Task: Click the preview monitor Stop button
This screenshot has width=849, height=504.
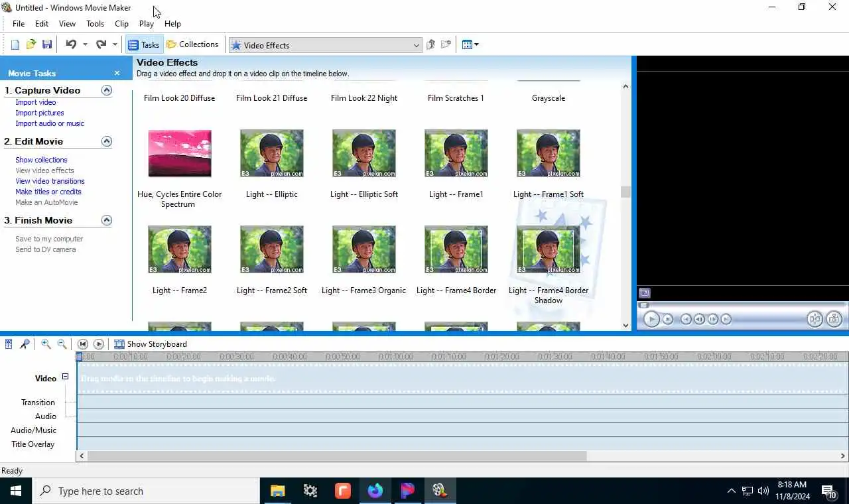Action: pos(668,319)
